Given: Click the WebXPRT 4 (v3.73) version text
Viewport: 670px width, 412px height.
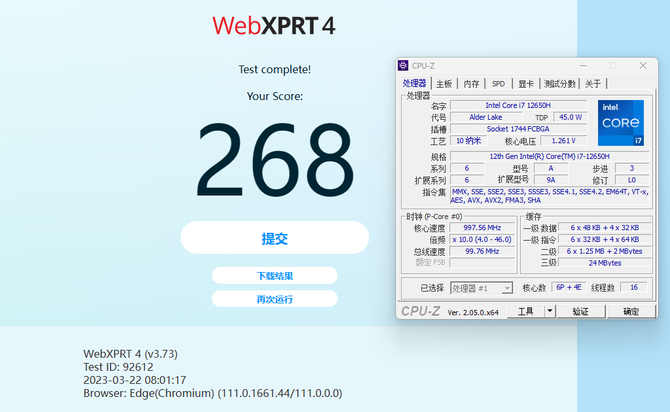Looking at the screenshot, I should click(x=130, y=354).
